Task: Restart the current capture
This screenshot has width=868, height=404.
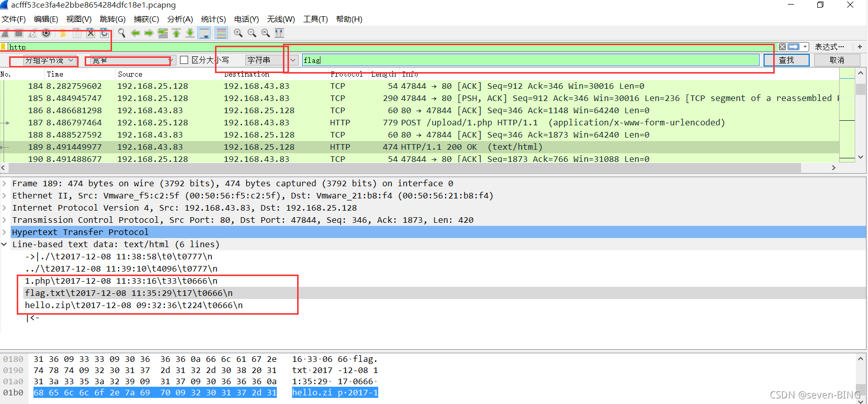Action: click(x=32, y=33)
